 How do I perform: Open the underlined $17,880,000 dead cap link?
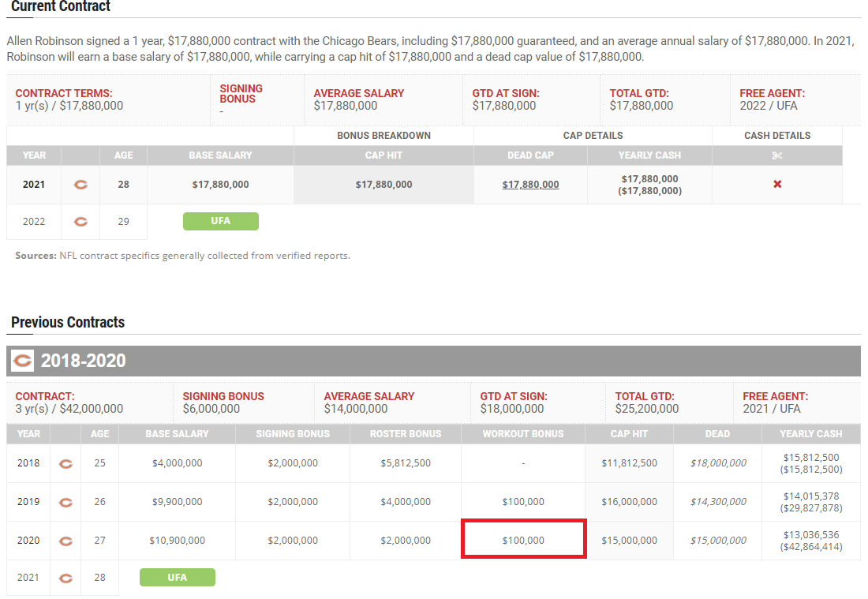[530, 185]
